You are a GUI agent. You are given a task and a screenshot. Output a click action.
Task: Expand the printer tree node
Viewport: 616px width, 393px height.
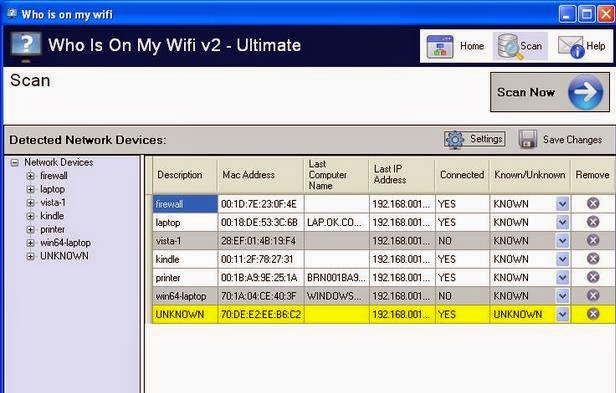point(31,230)
